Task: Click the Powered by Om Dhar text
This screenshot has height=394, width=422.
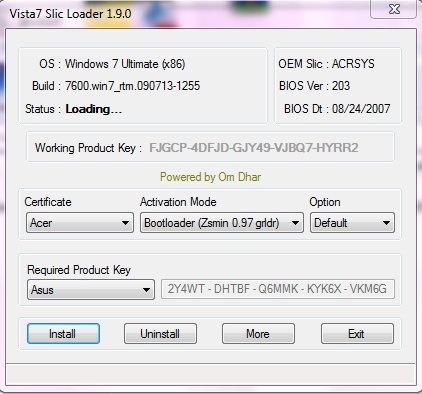Action: tap(210, 177)
